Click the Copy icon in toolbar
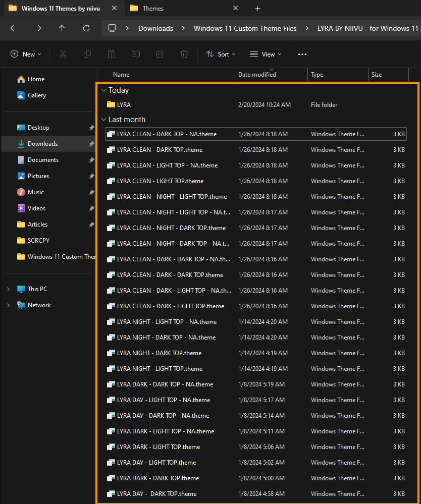 pos(87,54)
